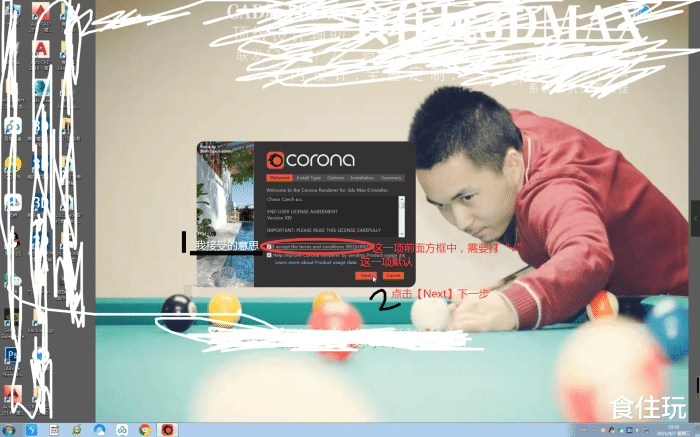Open the blue cloud browser icon on the taskbar
The image size is (700, 437).
pos(100,430)
